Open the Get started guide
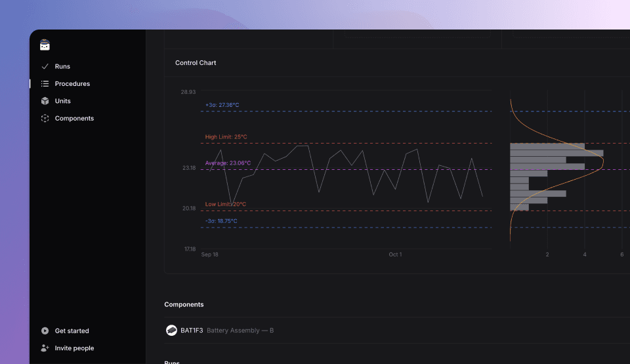This screenshot has height=364, width=630. coord(72,331)
